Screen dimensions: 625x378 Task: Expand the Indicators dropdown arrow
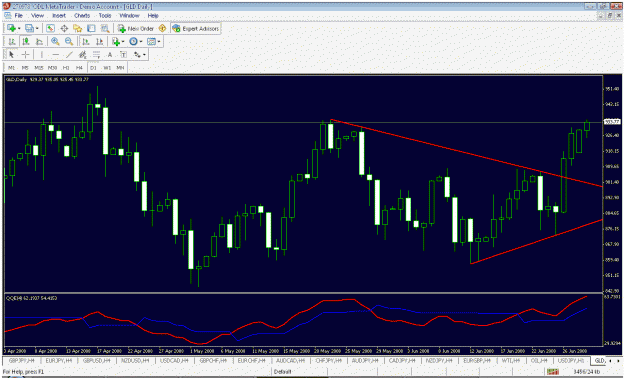tap(123, 42)
